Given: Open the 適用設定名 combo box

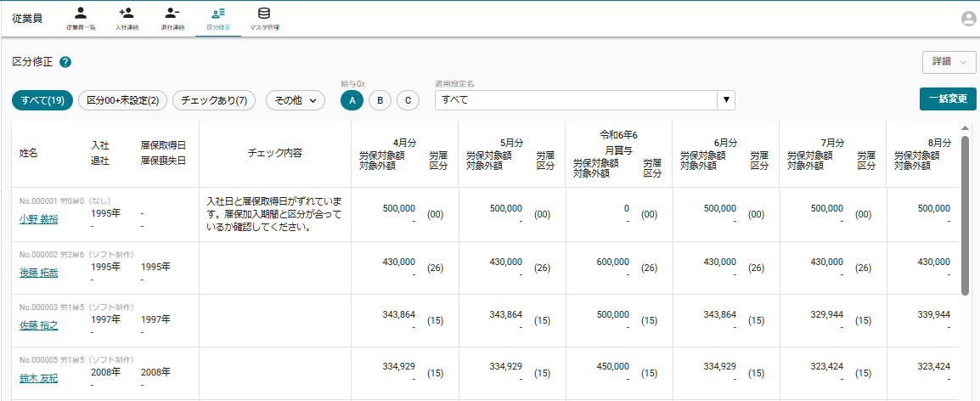Looking at the screenshot, I should coord(584,100).
